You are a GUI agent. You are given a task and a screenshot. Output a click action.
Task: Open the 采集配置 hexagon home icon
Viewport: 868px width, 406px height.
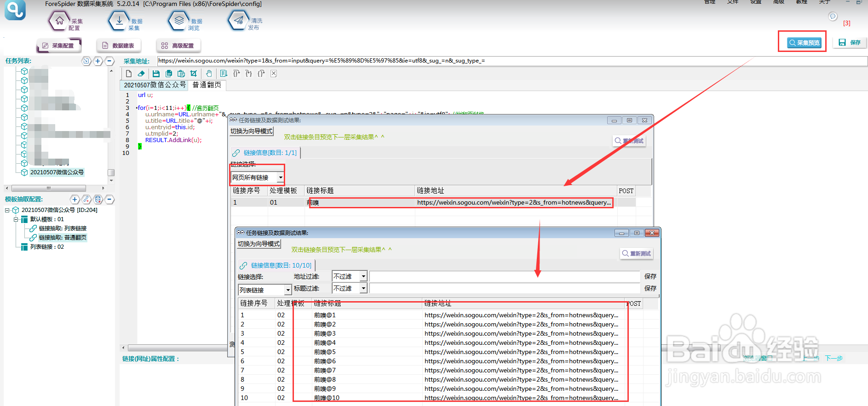pos(59,21)
